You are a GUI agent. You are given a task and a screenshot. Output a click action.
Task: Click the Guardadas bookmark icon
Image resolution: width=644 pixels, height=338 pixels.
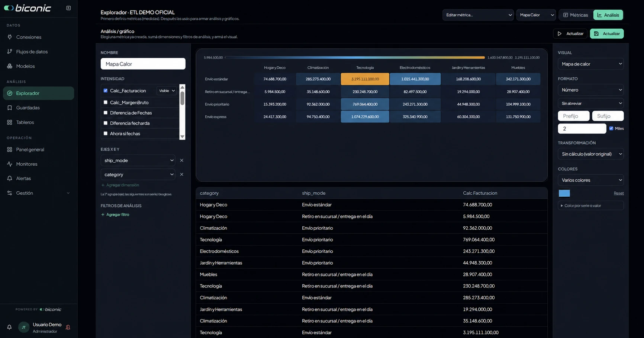[x=10, y=108]
